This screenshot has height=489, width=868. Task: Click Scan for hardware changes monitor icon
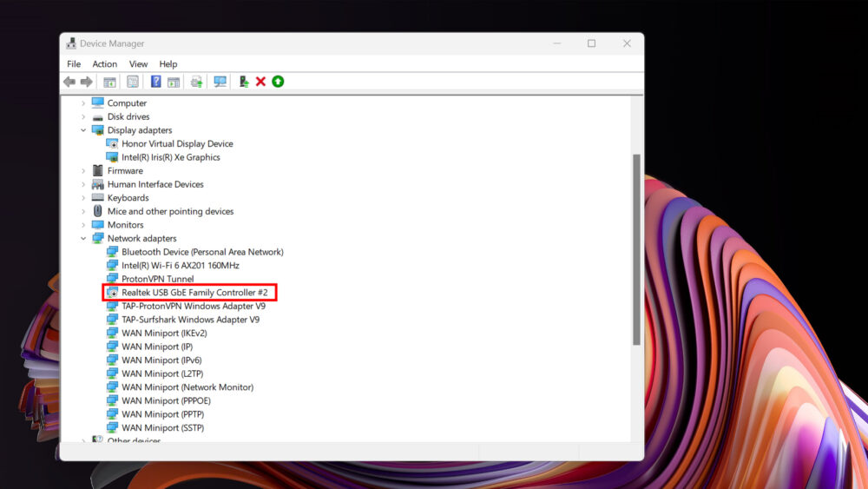coord(220,82)
